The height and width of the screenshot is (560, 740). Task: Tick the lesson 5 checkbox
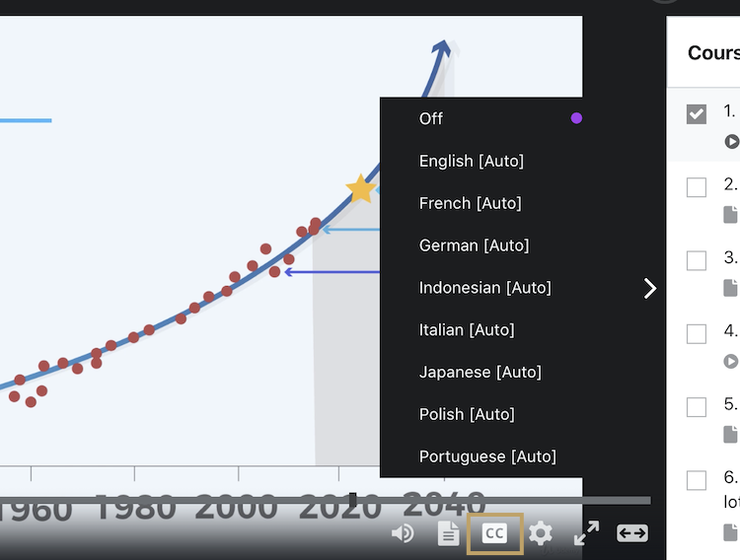tap(697, 406)
